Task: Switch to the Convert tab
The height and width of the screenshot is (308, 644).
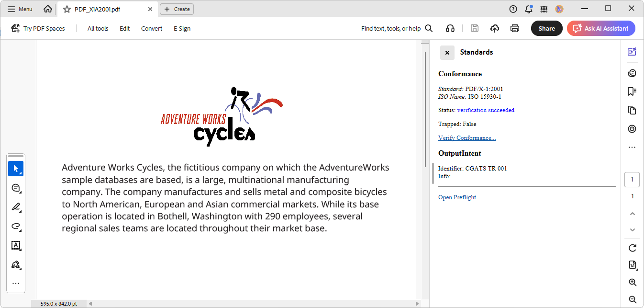Action: [x=152, y=28]
